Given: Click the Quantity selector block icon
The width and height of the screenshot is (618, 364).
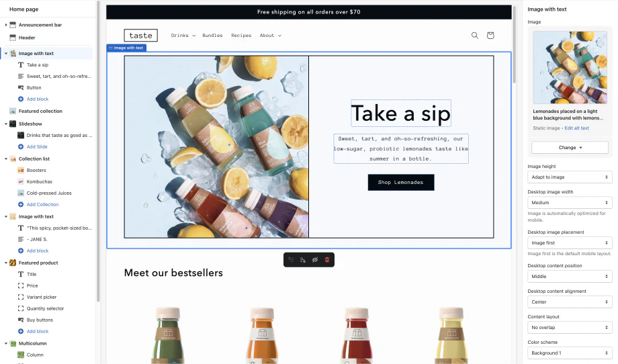Looking at the screenshot, I should point(21,308).
